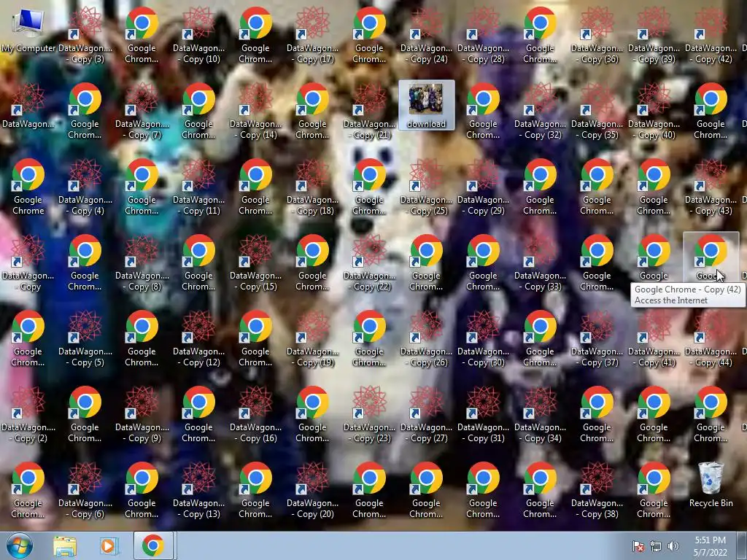Click DataWagon - Copy (13) shortcut

pos(199,489)
